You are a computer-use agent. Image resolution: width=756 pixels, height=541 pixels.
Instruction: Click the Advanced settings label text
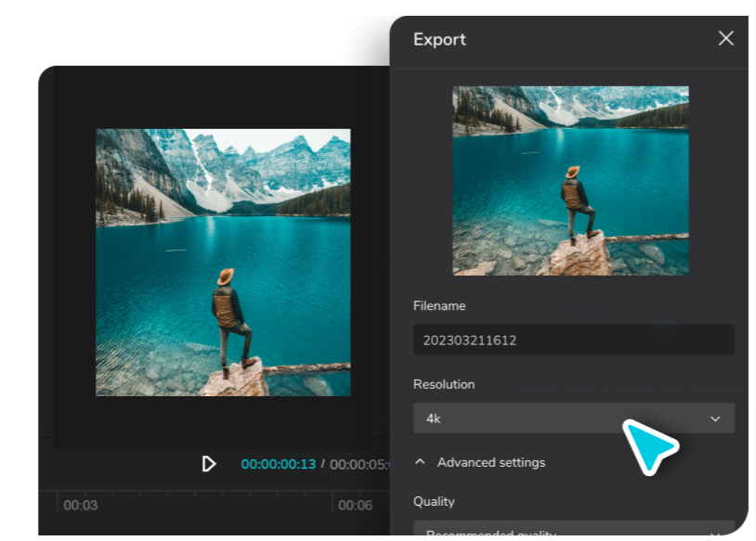tap(490, 462)
